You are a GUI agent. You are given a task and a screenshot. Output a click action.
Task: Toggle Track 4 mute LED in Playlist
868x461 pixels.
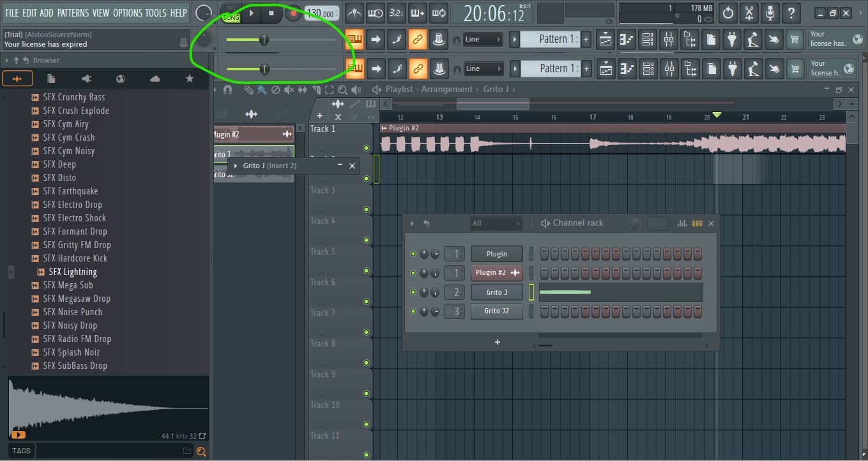(x=367, y=240)
